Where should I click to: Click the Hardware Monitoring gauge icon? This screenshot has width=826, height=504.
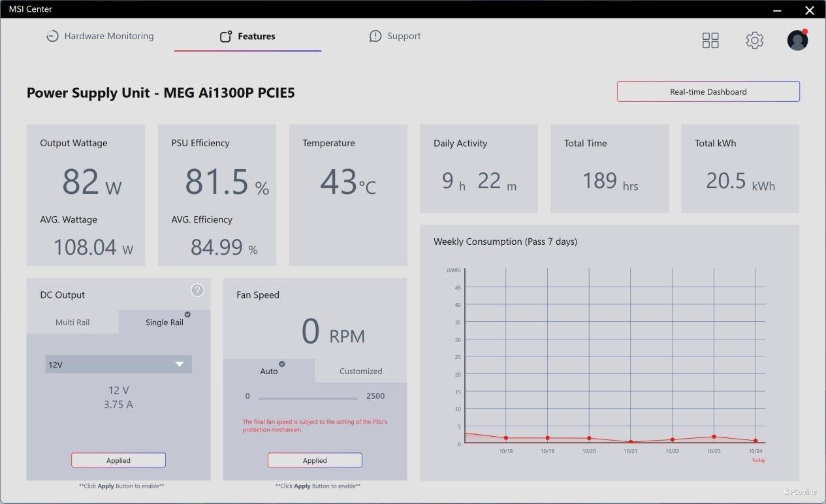point(52,37)
